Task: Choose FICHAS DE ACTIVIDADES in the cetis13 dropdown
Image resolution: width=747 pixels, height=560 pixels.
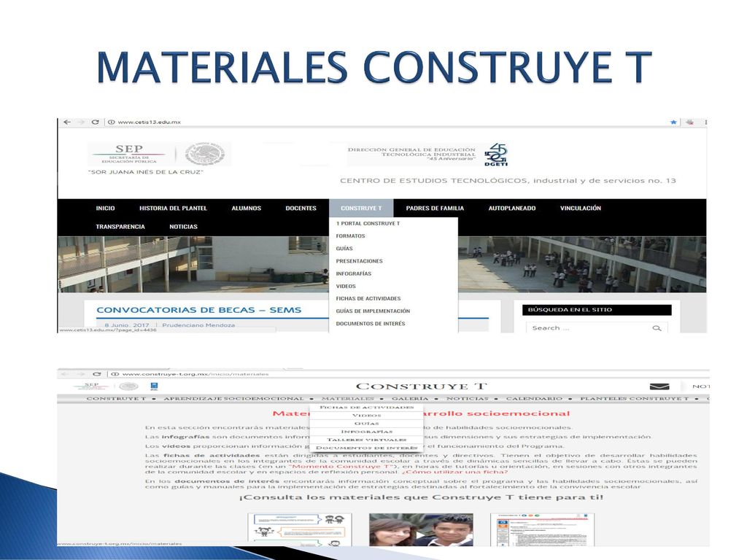Action: (368, 298)
